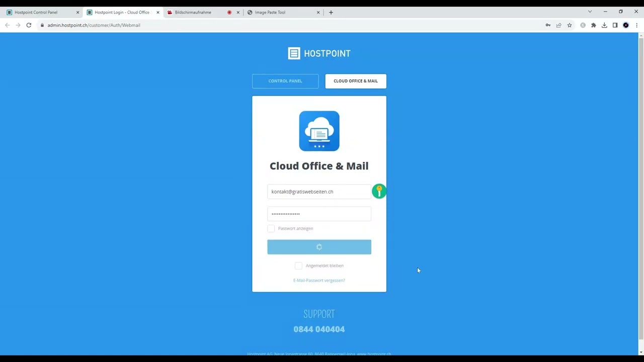Viewport: 644px width, 362px height.
Task: Click the E-Mail-Passwort vergessen link
Action: 319,281
